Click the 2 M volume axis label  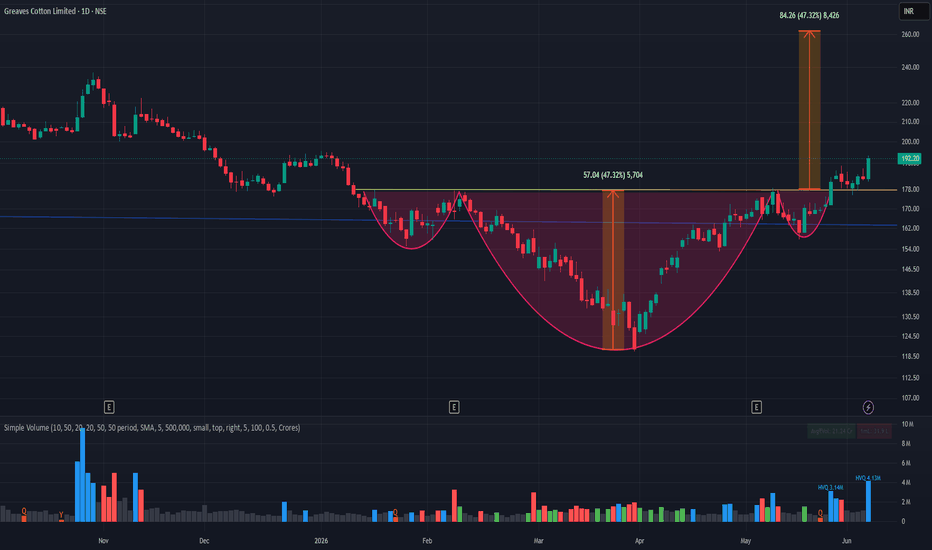pyautogui.click(x=906, y=502)
